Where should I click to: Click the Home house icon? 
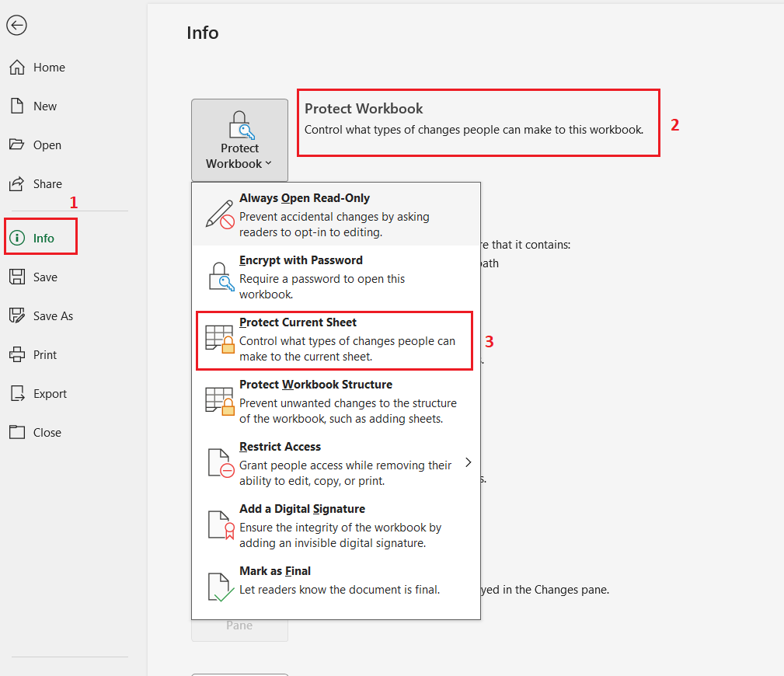(17, 68)
